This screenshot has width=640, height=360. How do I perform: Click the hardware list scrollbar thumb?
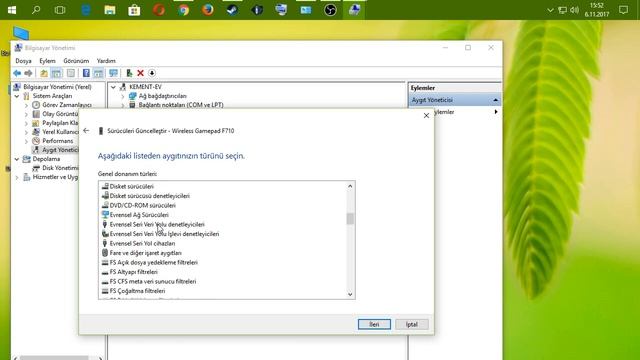tap(350, 219)
